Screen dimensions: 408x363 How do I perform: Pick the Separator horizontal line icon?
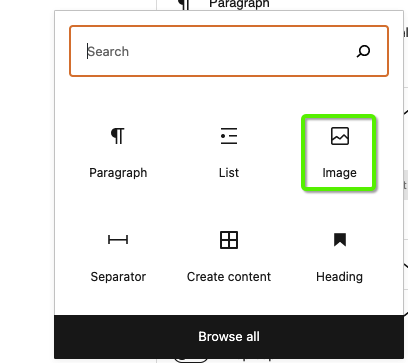(118, 240)
